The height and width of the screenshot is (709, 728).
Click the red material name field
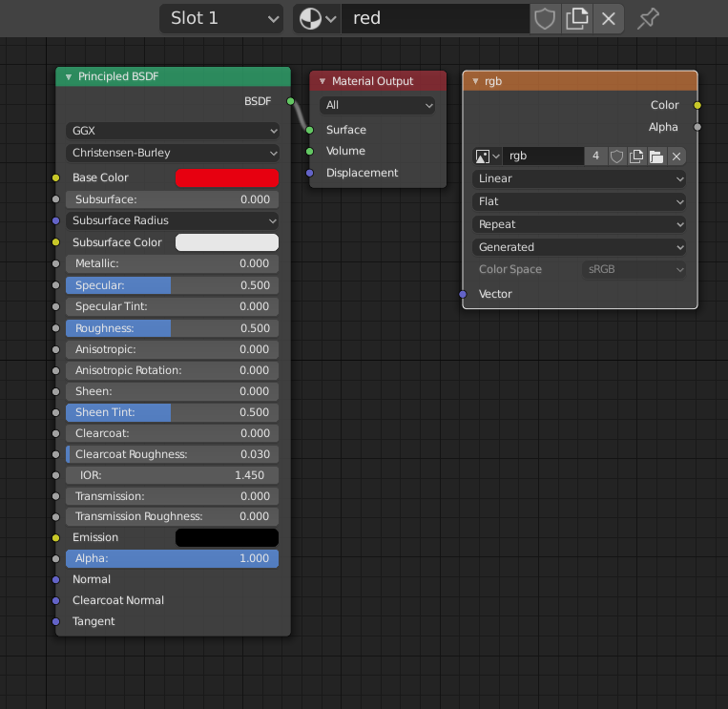pos(434,18)
